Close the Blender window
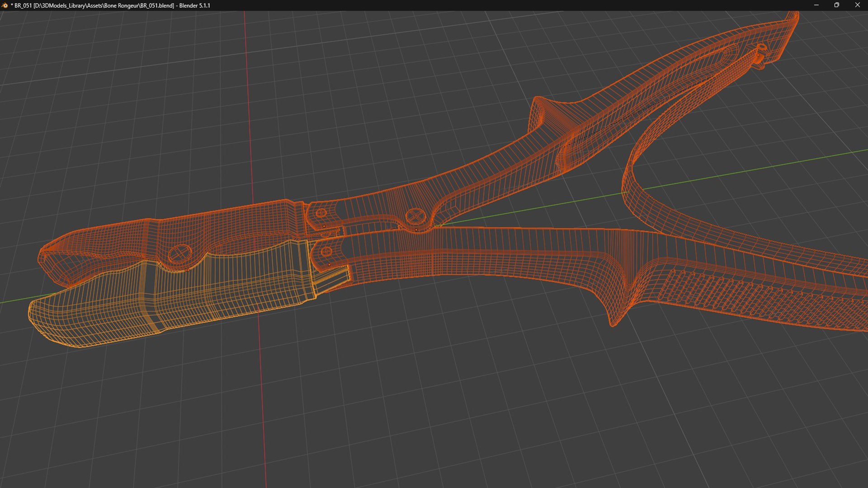 coord(857,5)
